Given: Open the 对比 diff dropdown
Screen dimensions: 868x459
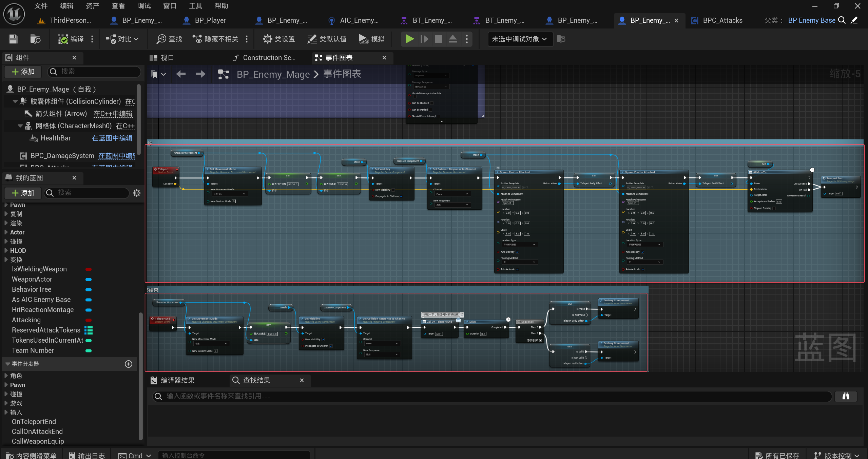Looking at the screenshot, I should 122,39.
